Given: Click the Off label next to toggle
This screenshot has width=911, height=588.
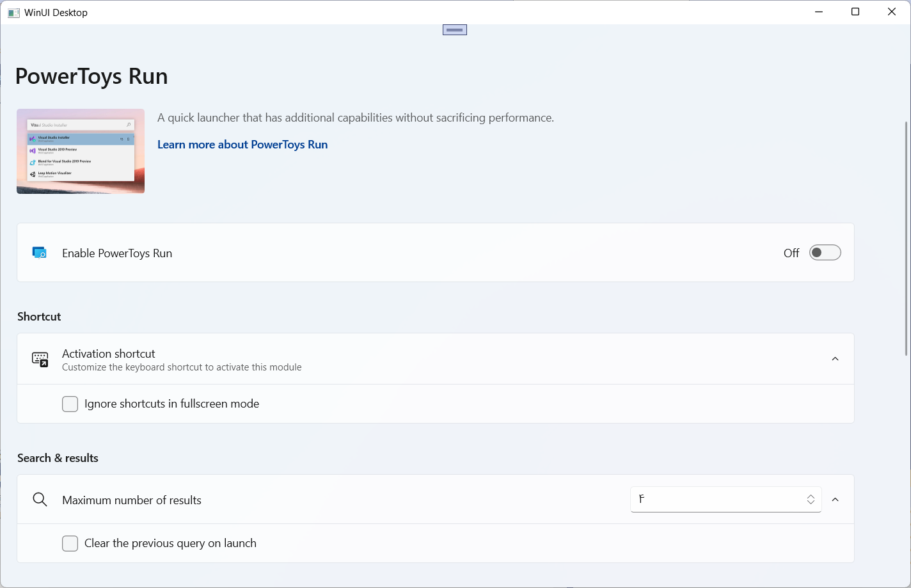Looking at the screenshot, I should tap(791, 253).
